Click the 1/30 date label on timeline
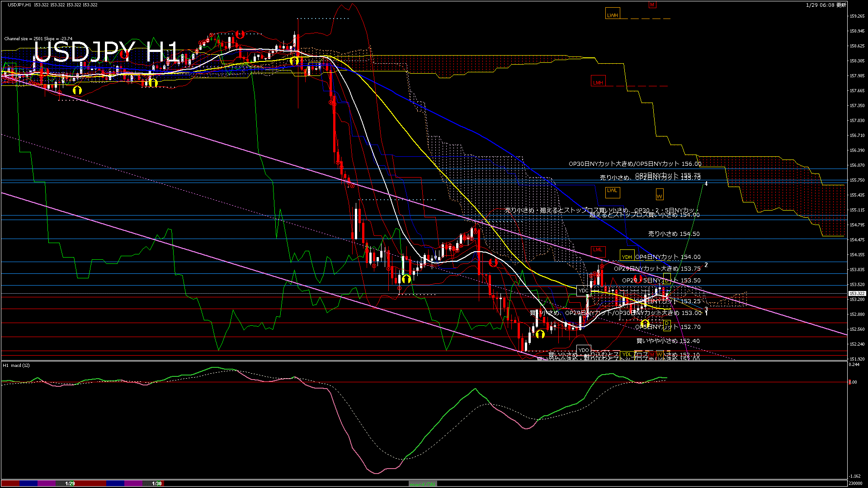Viewport: 868px width, 488px height. coord(157,483)
